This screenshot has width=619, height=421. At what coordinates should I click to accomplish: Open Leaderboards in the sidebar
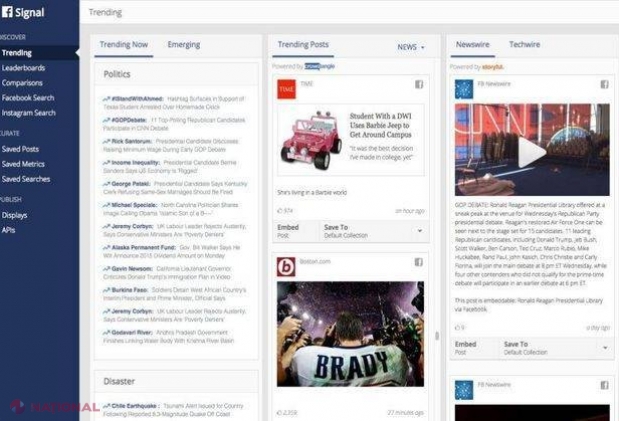[23, 68]
